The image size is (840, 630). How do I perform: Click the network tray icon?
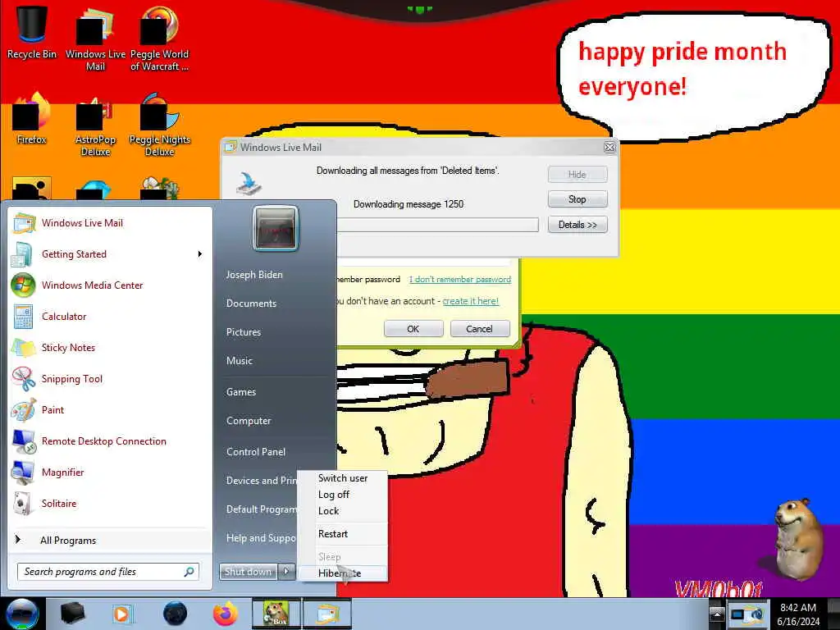coord(739,614)
